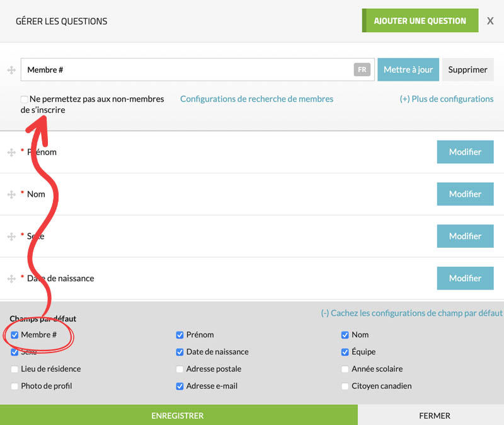Check the Photo de profil checkbox

[14, 386]
